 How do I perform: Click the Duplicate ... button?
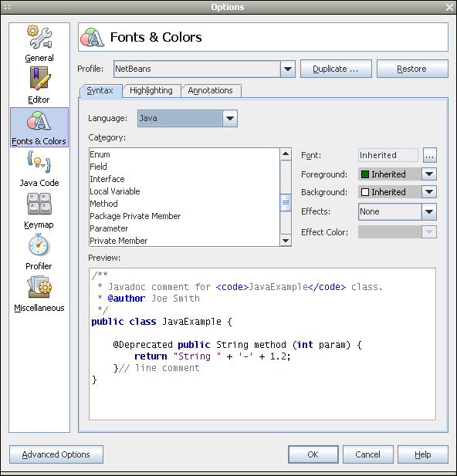tap(336, 69)
